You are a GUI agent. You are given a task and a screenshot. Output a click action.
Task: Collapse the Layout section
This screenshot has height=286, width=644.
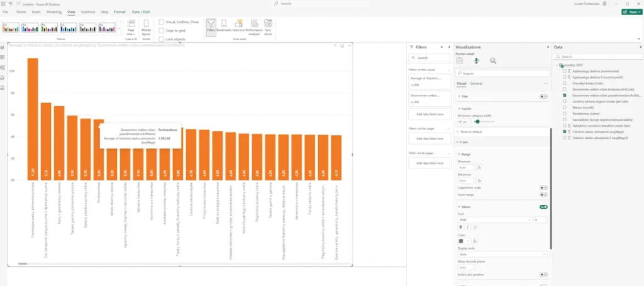[459, 109]
